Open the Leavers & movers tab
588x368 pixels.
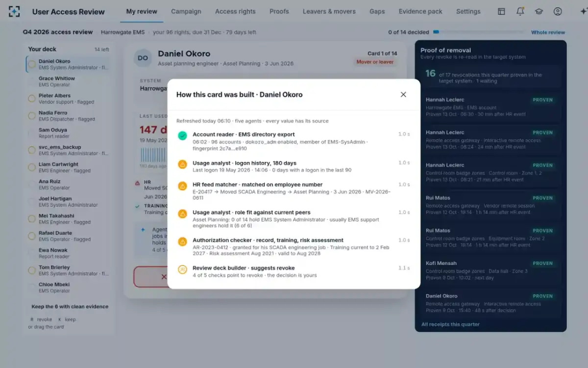coord(329,11)
